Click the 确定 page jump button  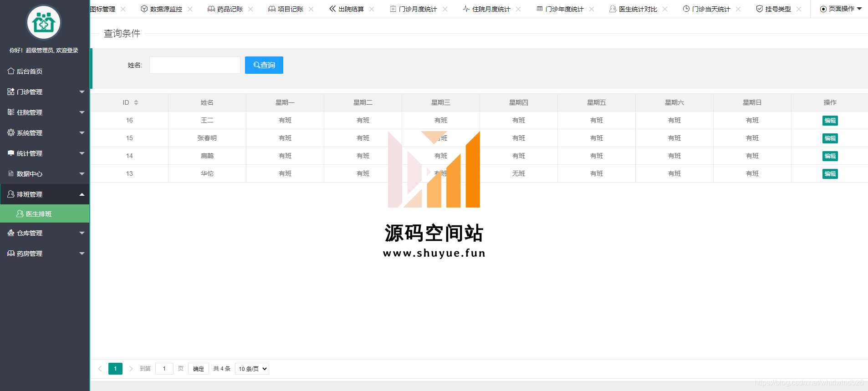click(199, 369)
